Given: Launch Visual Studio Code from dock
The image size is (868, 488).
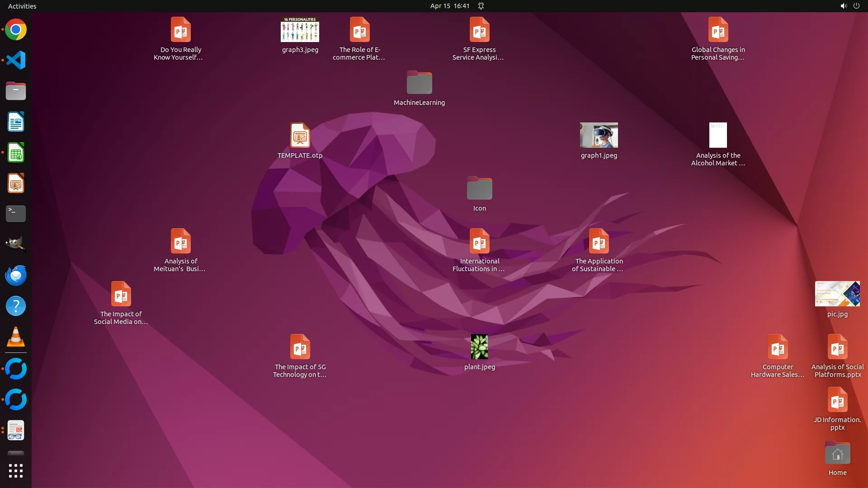Looking at the screenshot, I should pyautogui.click(x=16, y=60).
